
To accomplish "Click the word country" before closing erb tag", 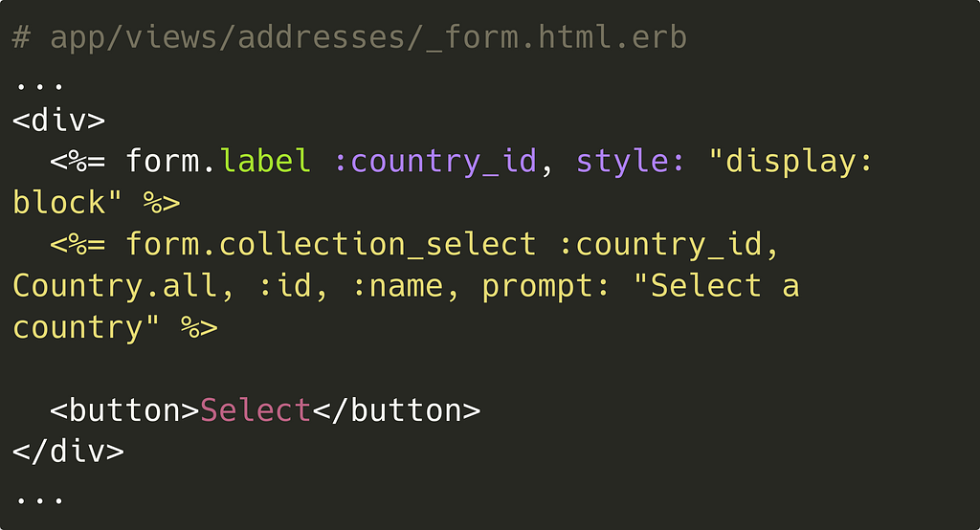I will coord(86,328).
